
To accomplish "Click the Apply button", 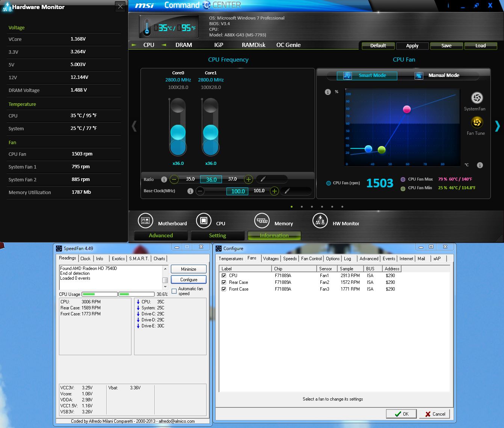I will 412,46.
